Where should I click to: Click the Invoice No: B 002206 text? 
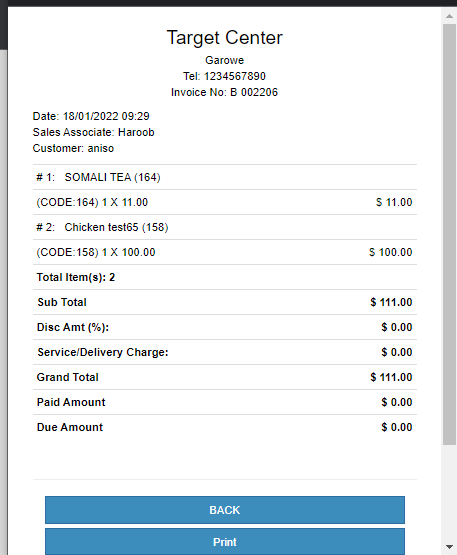point(224,92)
